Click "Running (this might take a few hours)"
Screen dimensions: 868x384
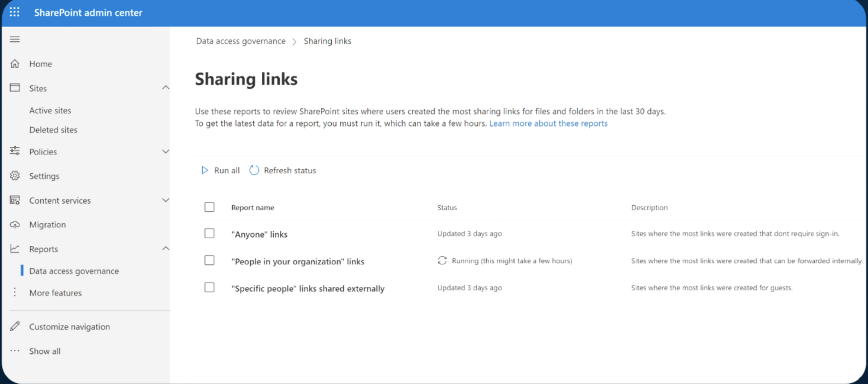pos(512,261)
